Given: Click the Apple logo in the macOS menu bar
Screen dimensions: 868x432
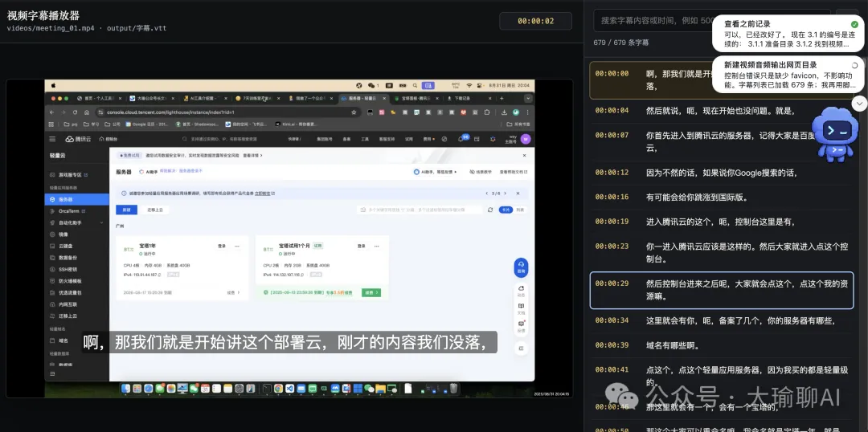Looking at the screenshot, I should [53, 85].
